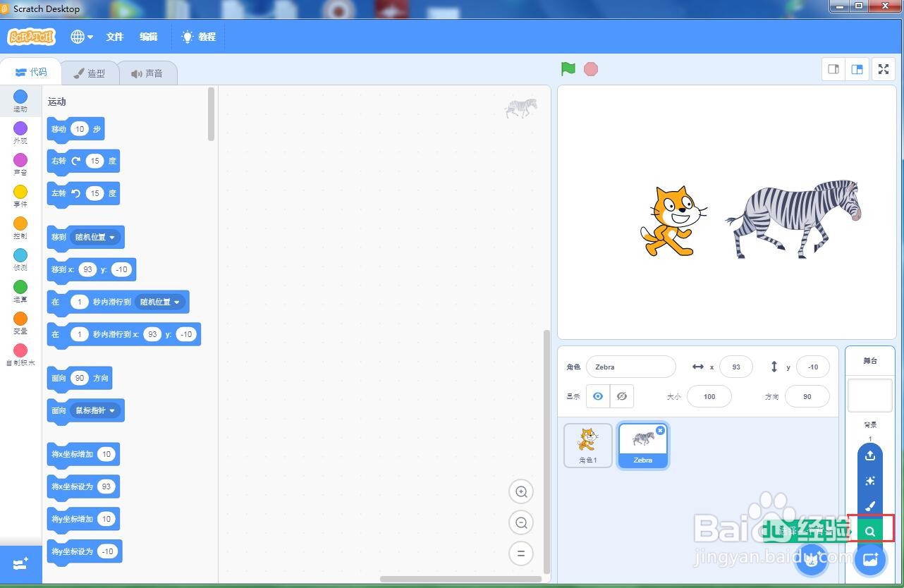
Task: Open the 教程 tutorials
Action: click(199, 37)
